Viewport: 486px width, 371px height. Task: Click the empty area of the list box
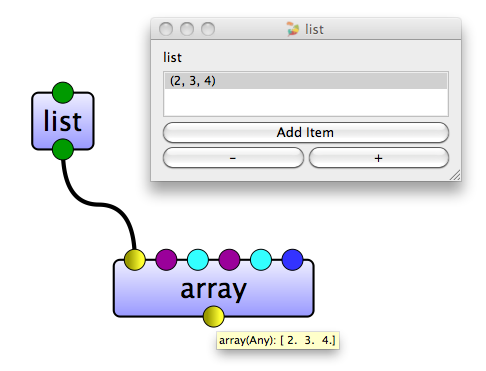306,102
